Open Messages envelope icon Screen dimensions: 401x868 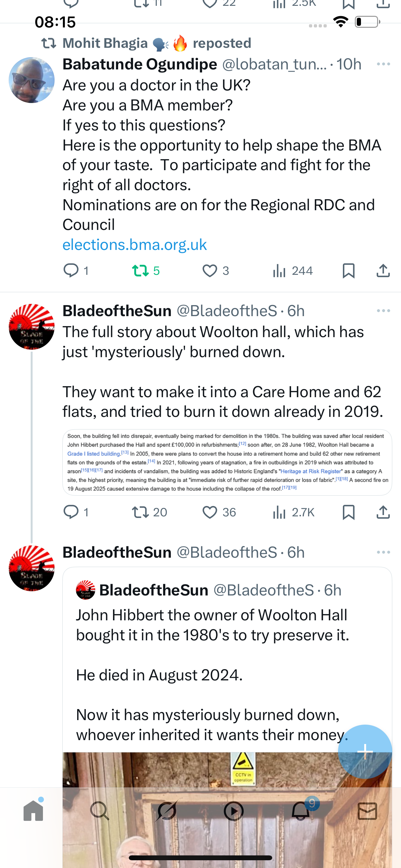point(367,811)
